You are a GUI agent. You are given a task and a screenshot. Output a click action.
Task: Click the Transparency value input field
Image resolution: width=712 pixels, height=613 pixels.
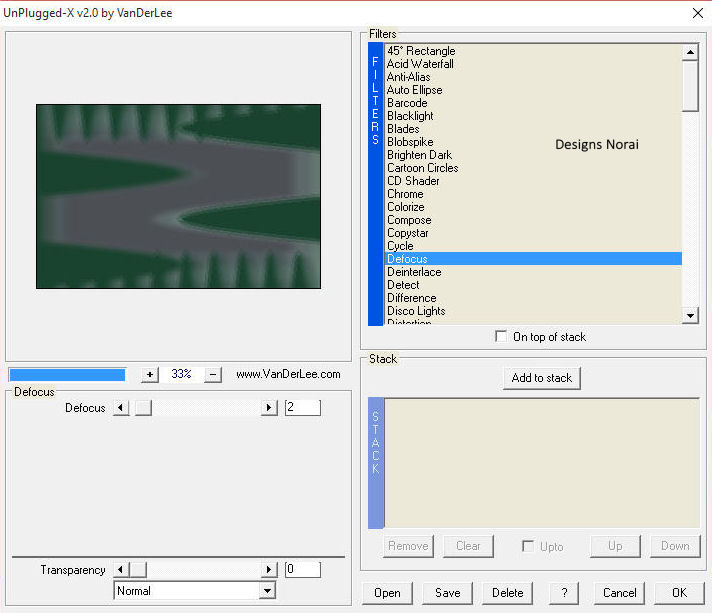pyautogui.click(x=303, y=569)
